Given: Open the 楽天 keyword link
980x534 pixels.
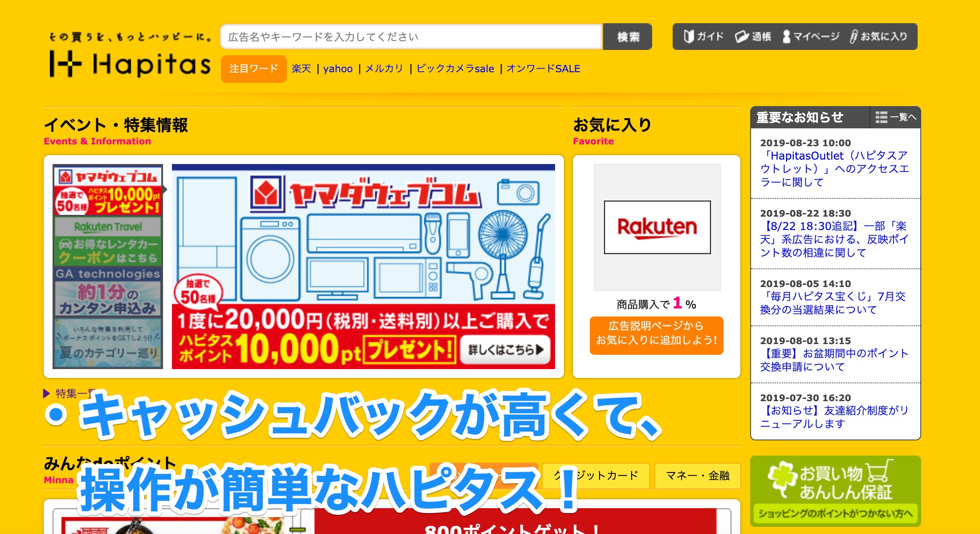Looking at the screenshot, I should 301,69.
